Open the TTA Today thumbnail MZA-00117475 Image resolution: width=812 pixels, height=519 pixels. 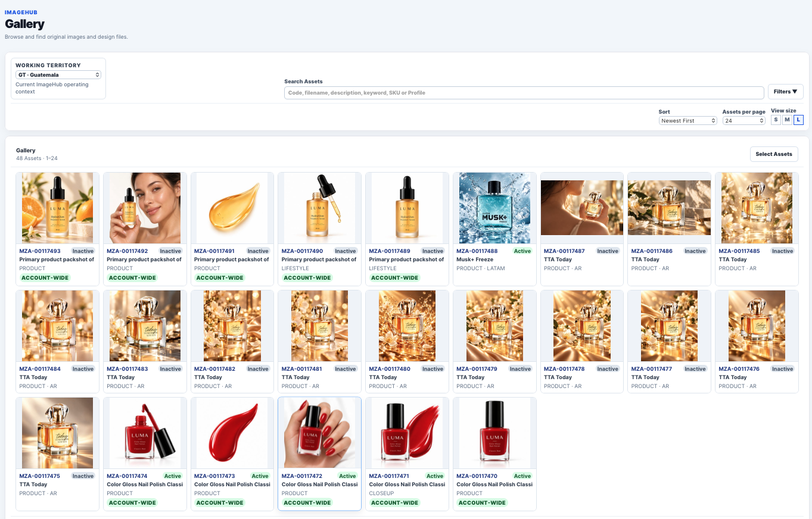pos(57,433)
